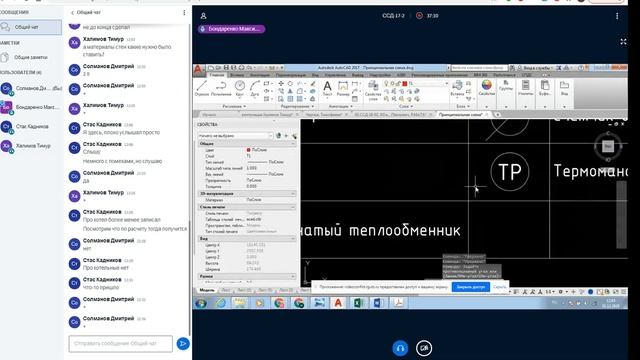
Task: Expand the Рисование panel arrow
Action: point(244,107)
